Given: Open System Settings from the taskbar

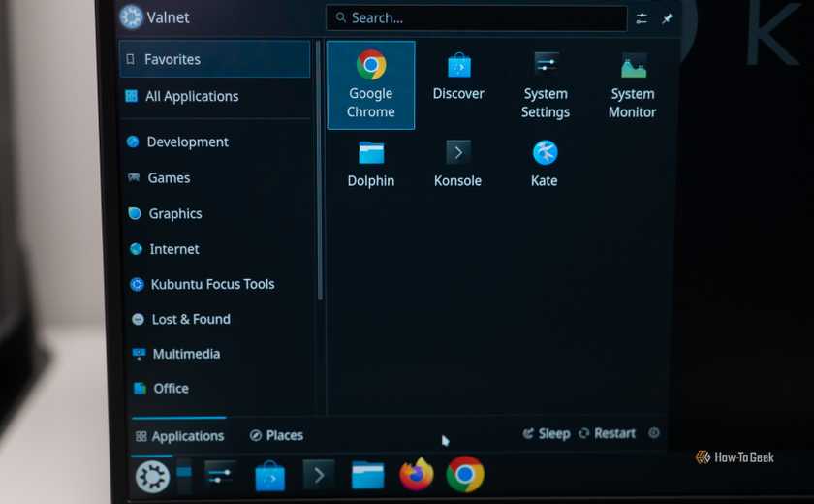Looking at the screenshot, I should [x=220, y=474].
